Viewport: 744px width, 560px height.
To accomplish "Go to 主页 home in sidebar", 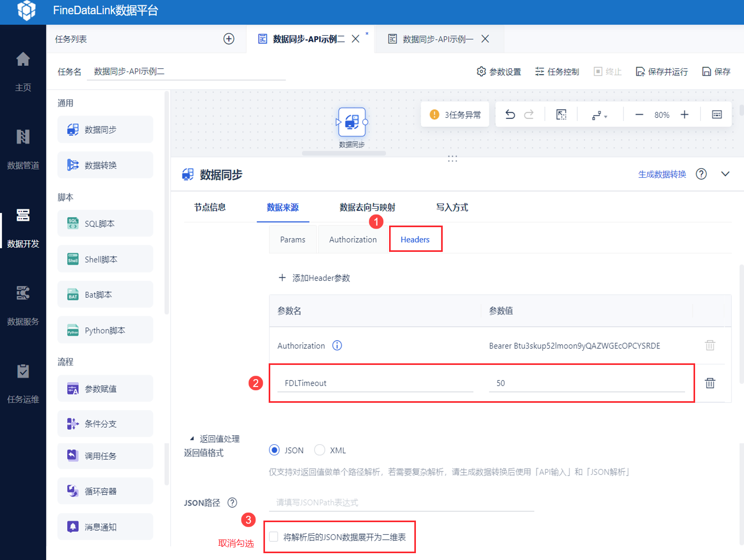I will pyautogui.click(x=23, y=72).
